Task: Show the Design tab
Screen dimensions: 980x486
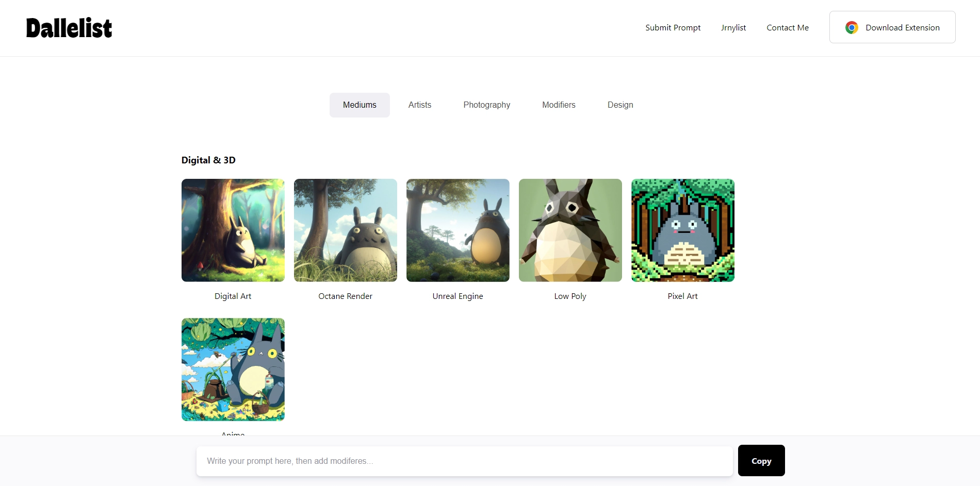Action: pyautogui.click(x=620, y=105)
